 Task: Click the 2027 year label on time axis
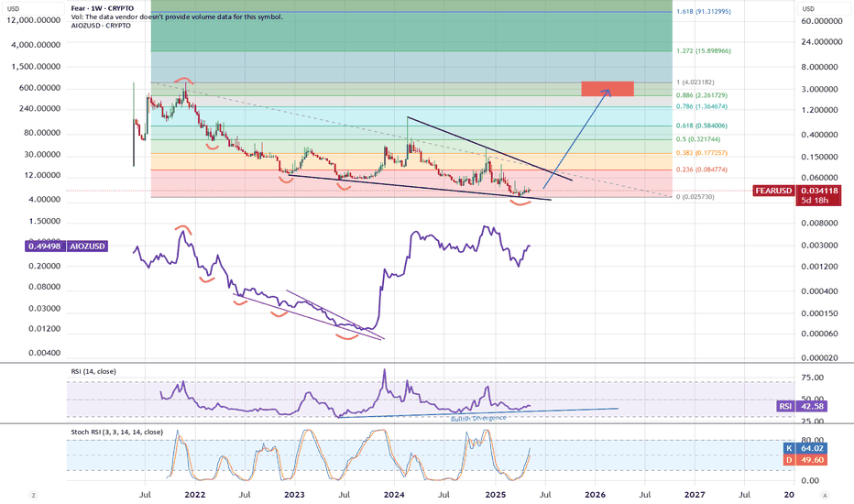(x=695, y=495)
